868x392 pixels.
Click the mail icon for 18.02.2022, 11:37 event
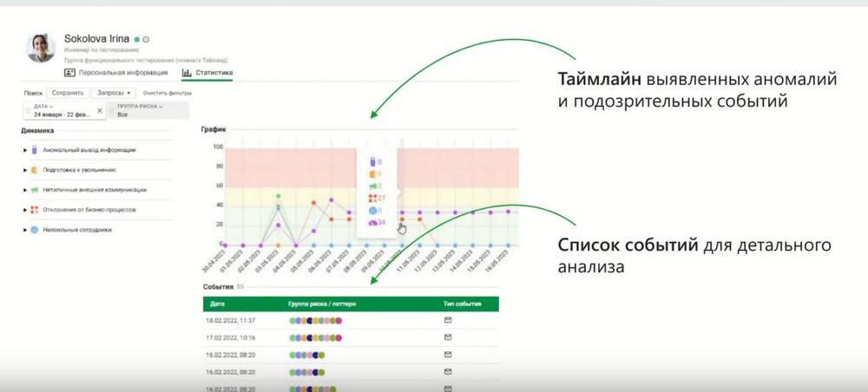(448, 320)
